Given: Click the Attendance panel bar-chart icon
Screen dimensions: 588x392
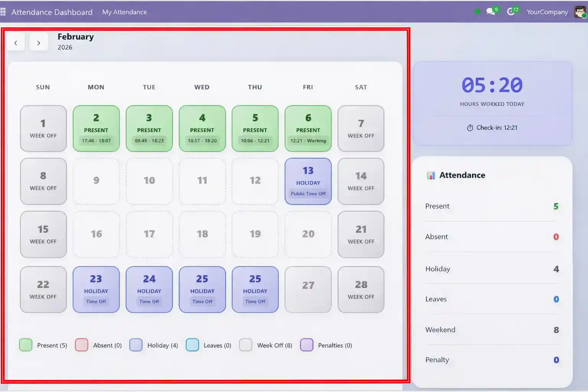Looking at the screenshot, I should click(x=431, y=175).
